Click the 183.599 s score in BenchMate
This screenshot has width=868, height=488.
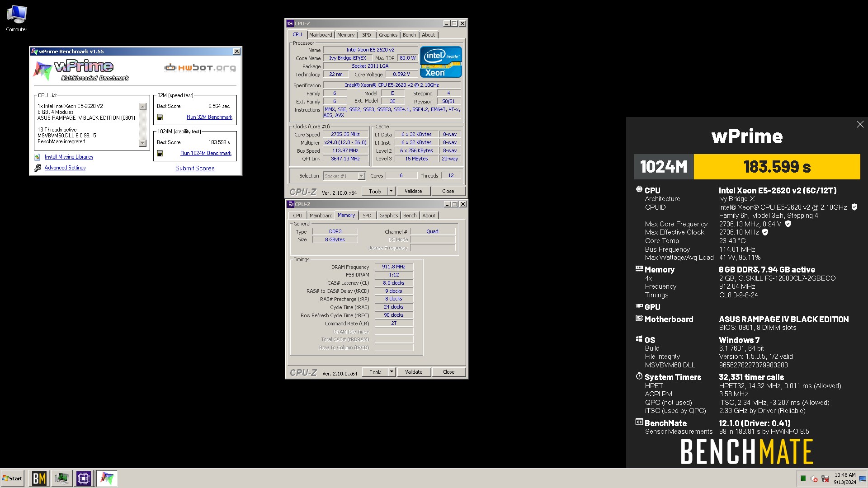click(x=777, y=167)
